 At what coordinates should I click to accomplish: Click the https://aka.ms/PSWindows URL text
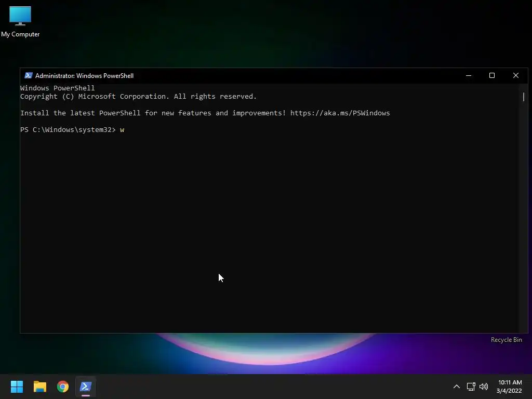pyautogui.click(x=340, y=113)
